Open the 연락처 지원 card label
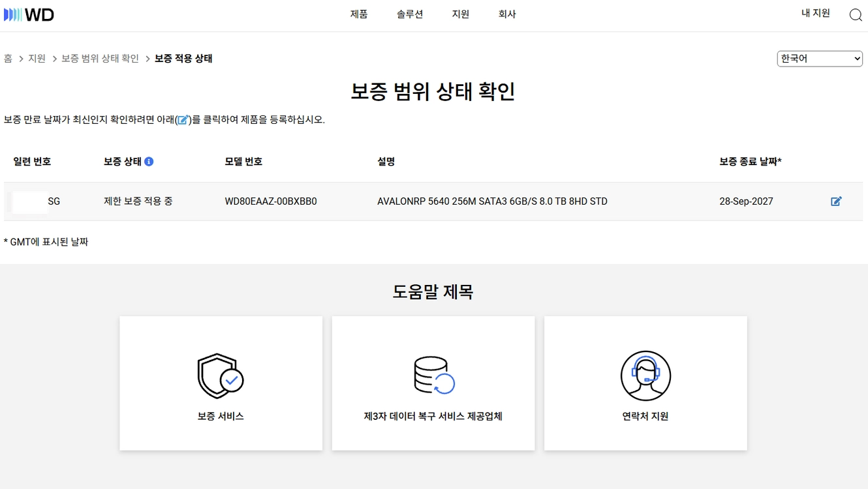Screen dimensions: 868x489 coord(645,416)
